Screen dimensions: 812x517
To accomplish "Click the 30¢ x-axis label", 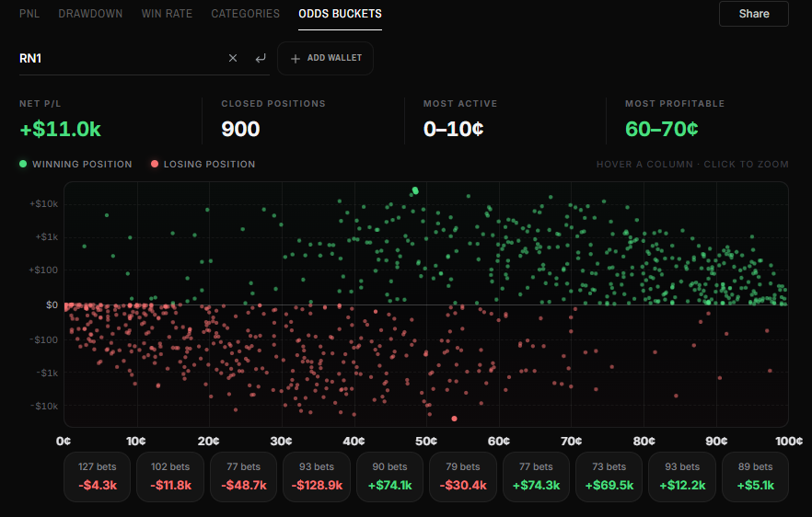I will pos(281,441).
